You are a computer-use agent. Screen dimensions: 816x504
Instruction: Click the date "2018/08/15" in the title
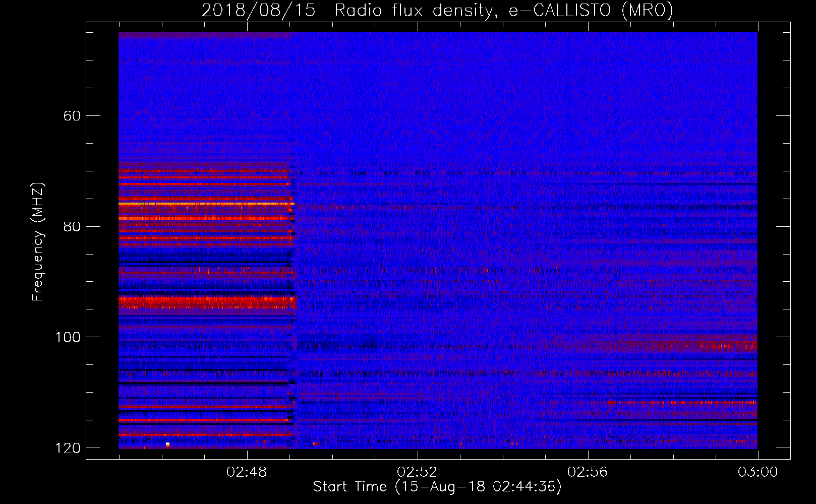(259, 11)
